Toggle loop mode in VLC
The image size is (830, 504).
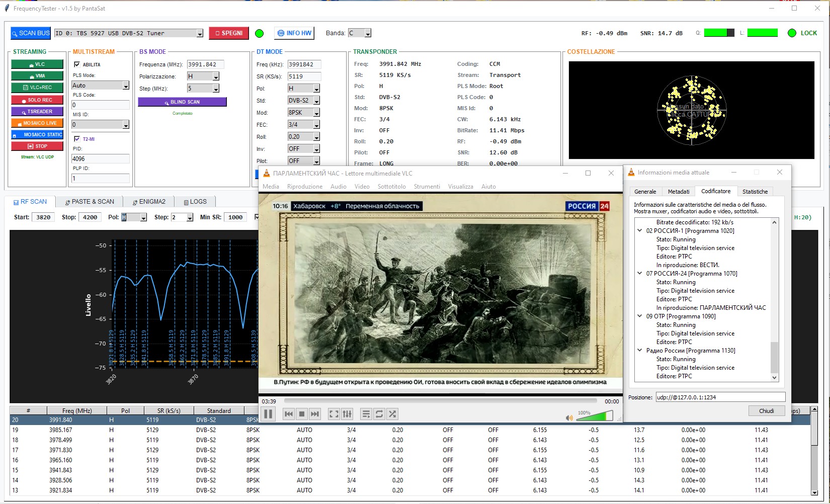tap(379, 414)
